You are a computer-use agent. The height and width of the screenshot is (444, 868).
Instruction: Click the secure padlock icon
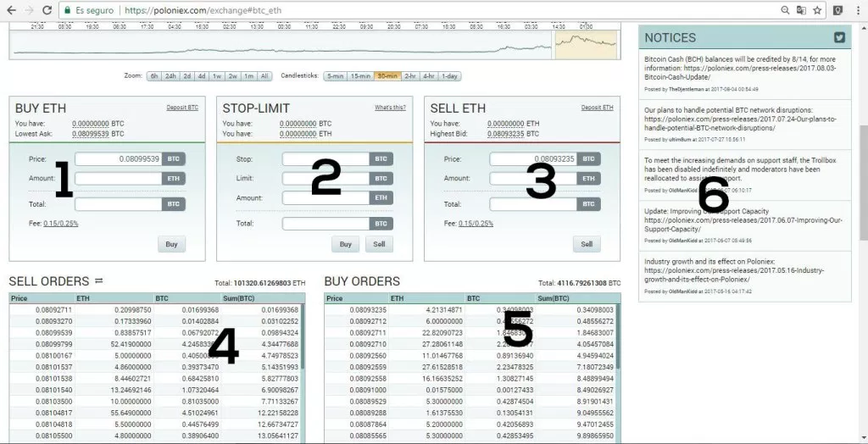(x=67, y=10)
